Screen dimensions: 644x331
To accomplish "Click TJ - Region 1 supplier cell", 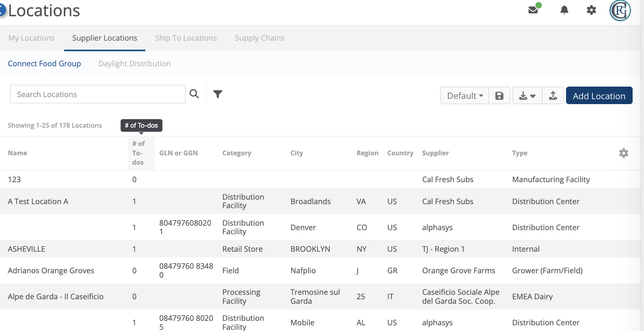I will point(443,249).
